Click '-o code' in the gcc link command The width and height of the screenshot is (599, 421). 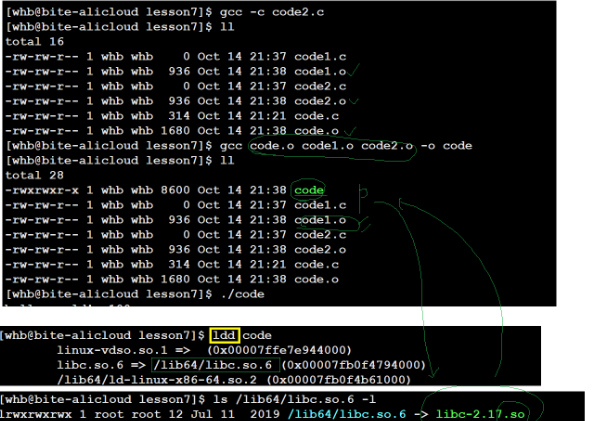(446, 146)
